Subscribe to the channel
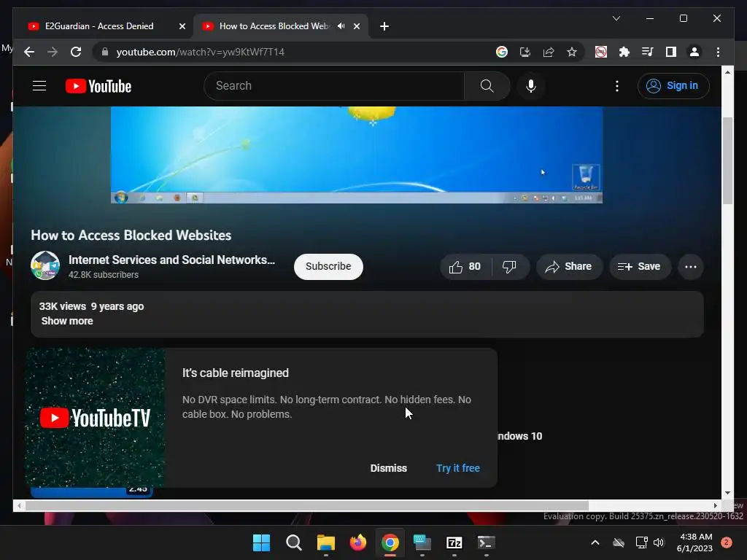This screenshot has height=560, width=747. pos(328,267)
